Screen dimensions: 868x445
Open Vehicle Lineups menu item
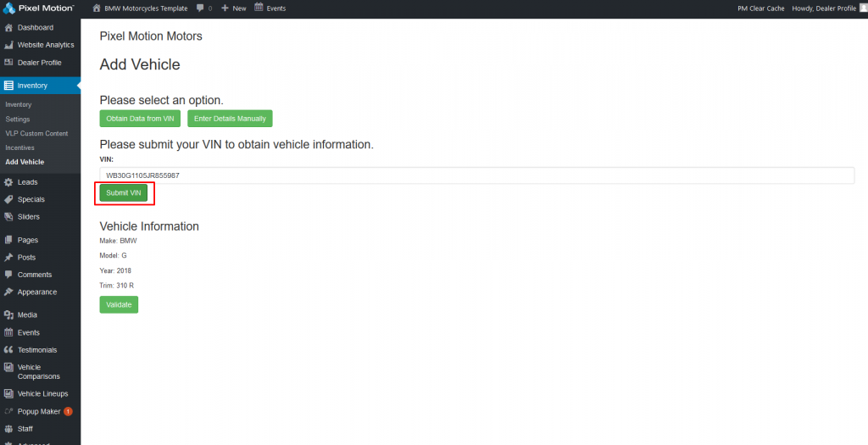42,393
